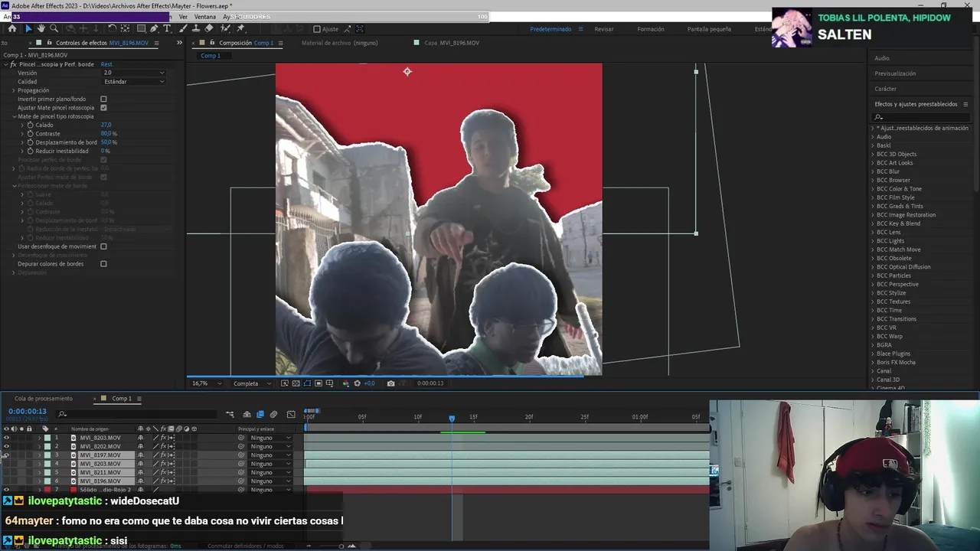Open the Previsualización panel

coord(895,73)
